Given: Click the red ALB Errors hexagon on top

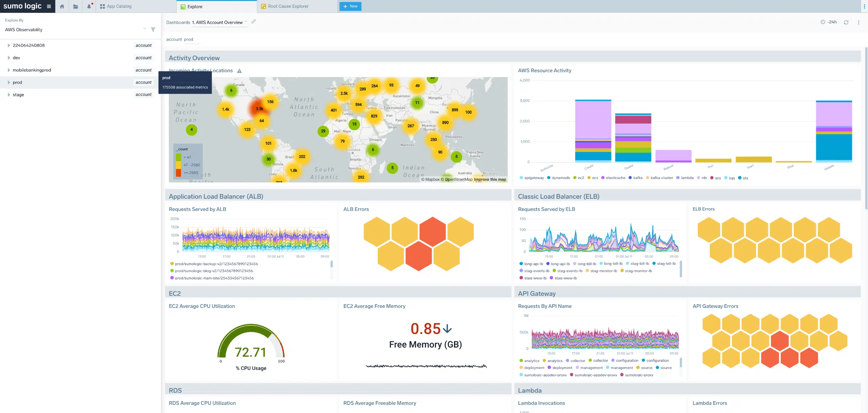Looking at the screenshot, I should (x=432, y=231).
